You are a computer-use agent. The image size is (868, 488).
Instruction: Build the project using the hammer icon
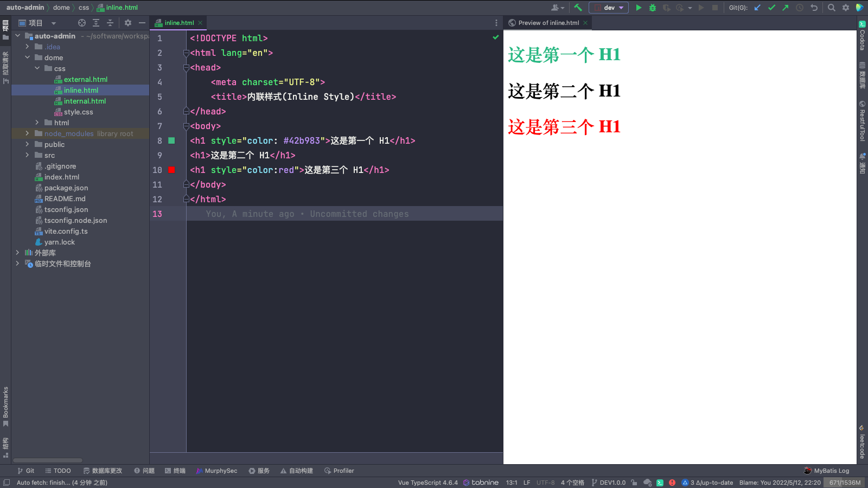(578, 8)
